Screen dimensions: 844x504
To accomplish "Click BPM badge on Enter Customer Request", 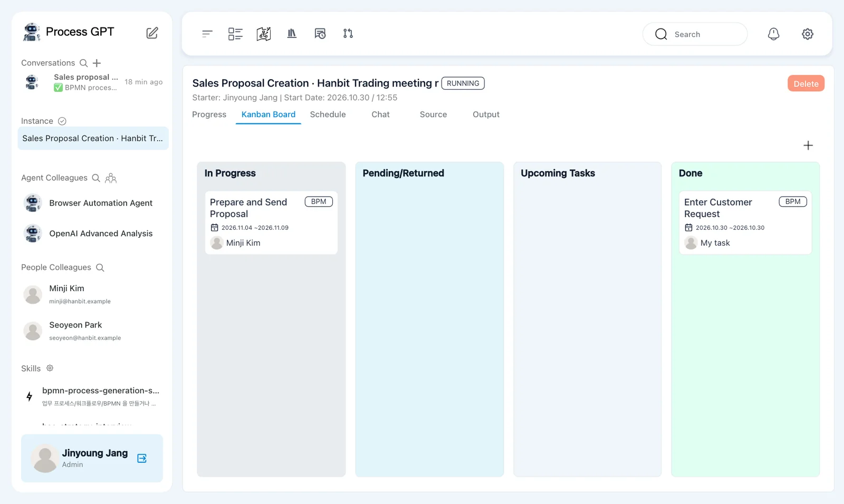I will (793, 201).
